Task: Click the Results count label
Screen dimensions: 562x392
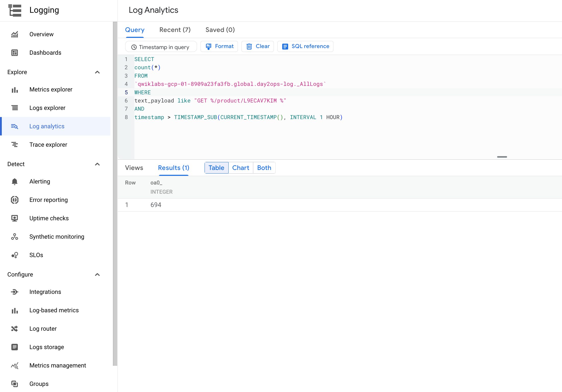Action: pos(174,168)
